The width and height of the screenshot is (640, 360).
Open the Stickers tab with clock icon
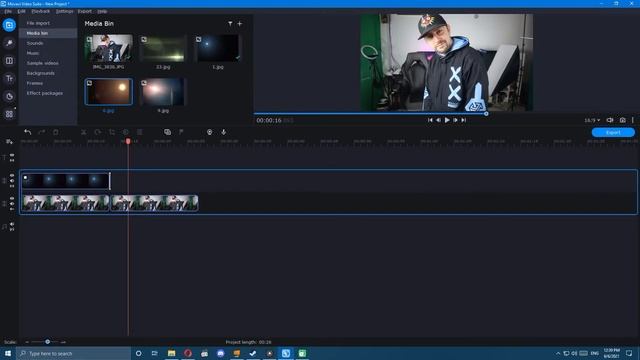9,96
